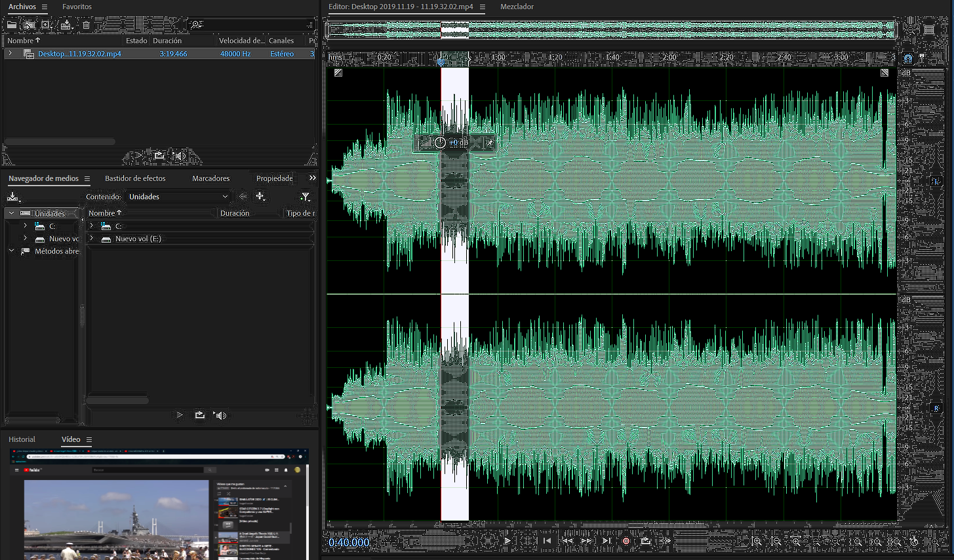Click the import icon in Navegador de medios
954x560 pixels.
(x=13, y=197)
